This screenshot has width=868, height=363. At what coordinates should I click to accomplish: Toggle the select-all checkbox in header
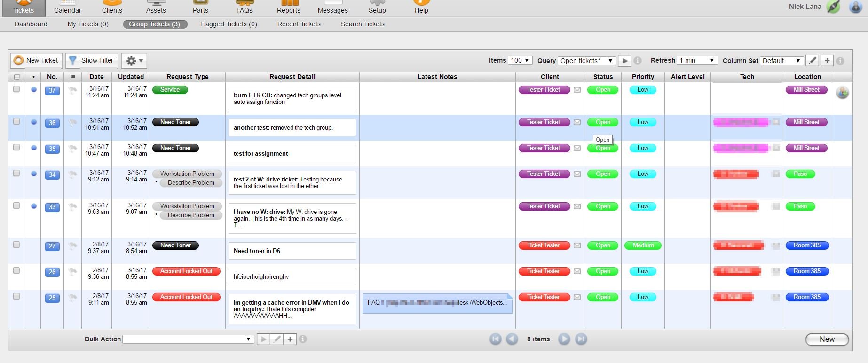tap(17, 77)
